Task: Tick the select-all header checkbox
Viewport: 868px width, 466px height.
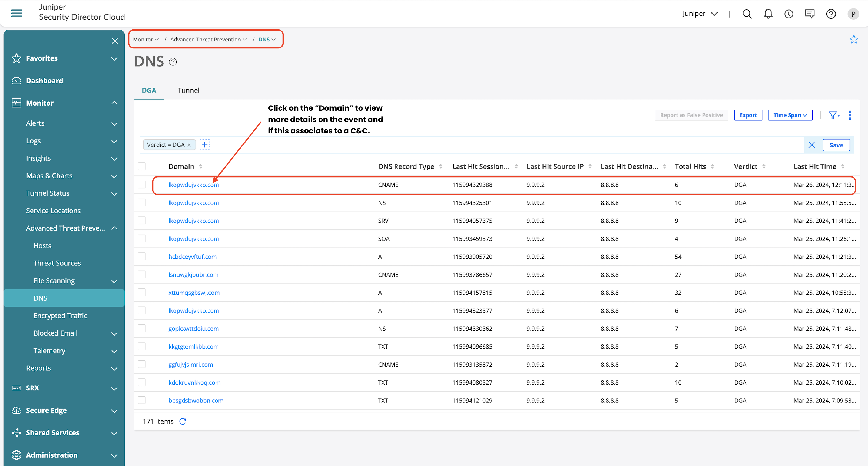Action: pos(142,166)
